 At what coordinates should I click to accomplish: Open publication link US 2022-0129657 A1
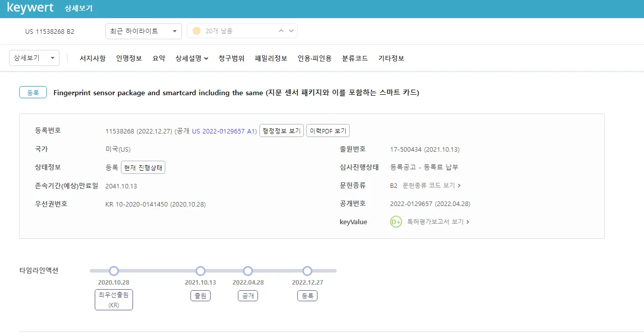[x=224, y=131]
